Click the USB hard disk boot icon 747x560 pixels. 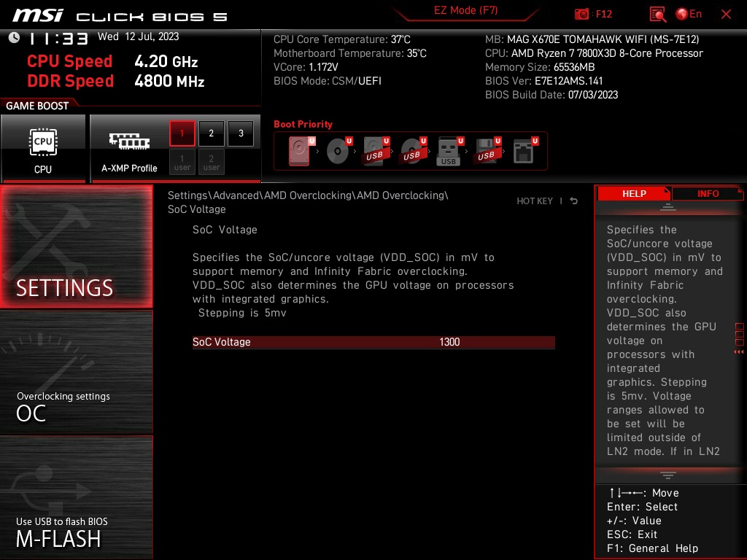376,151
